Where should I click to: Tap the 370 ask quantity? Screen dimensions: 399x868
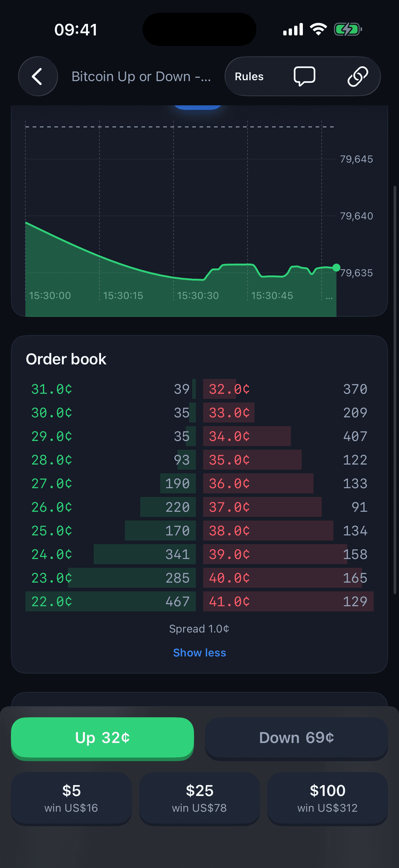pos(355,389)
